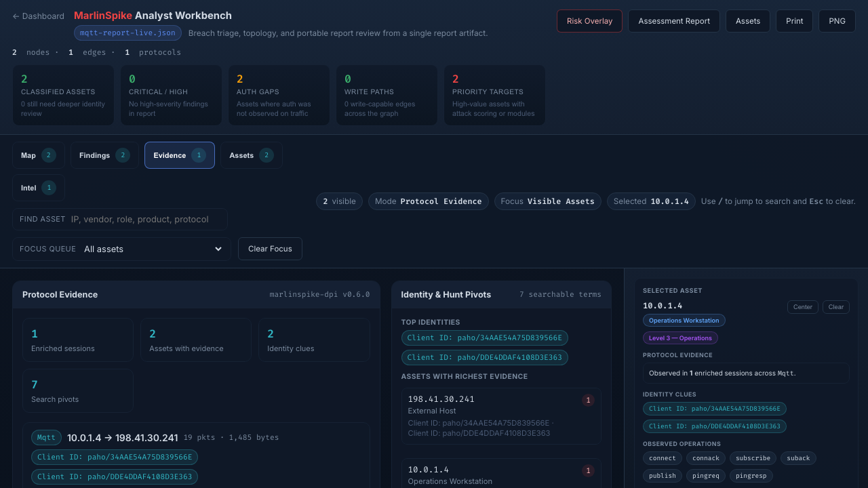868x488 pixels.
Task: Click the publish operation chip
Action: click(x=662, y=475)
